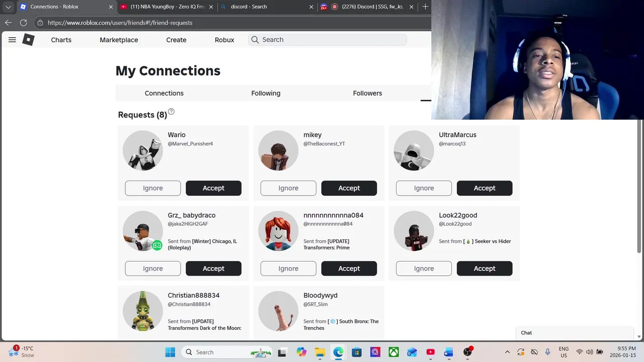Screen dimensions: 644x362
Task: Click the taskbar Search box
Action: pyautogui.click(x=226, y=352)
